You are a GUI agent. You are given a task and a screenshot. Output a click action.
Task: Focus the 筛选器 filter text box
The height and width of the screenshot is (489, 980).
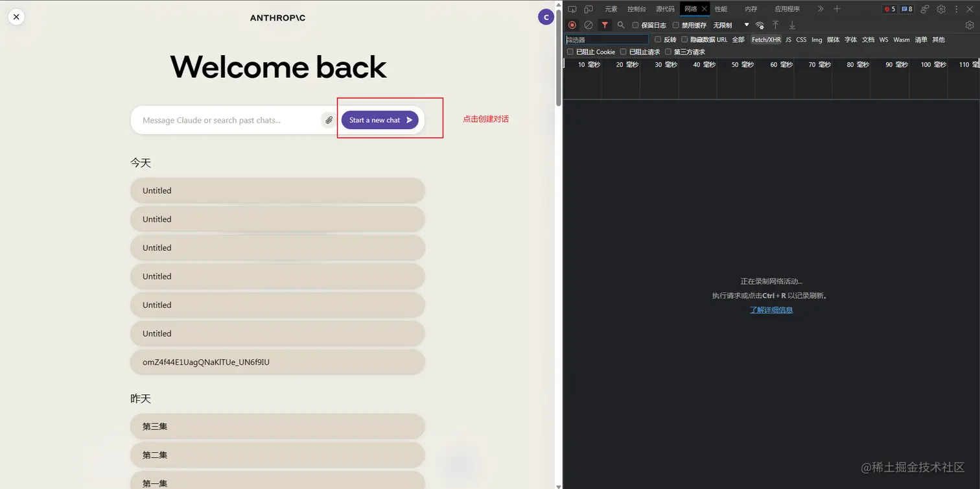607,40
